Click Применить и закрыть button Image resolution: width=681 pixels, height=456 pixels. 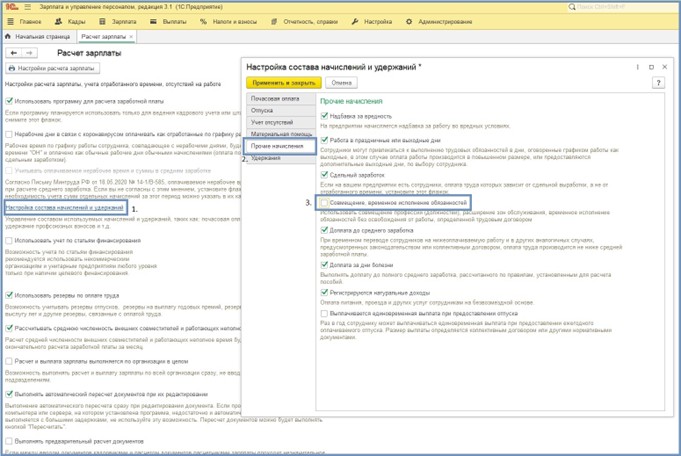(x=283, y=83)
